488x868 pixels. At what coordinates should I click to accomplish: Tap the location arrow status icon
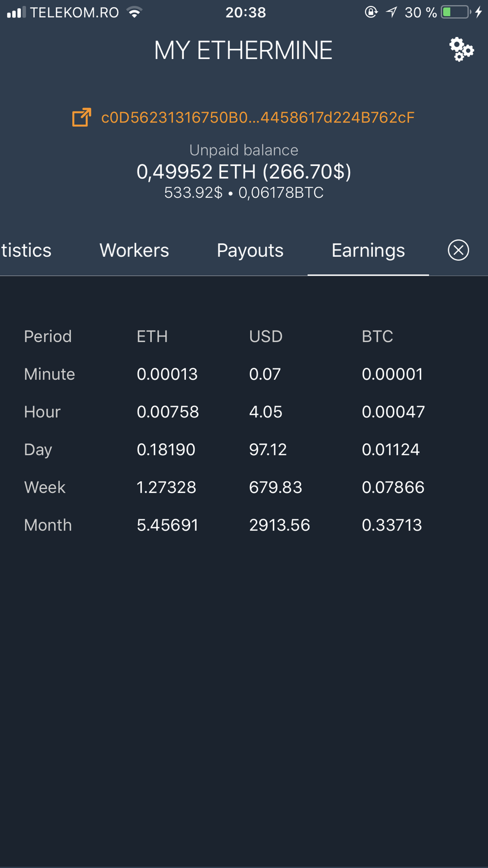391,12
